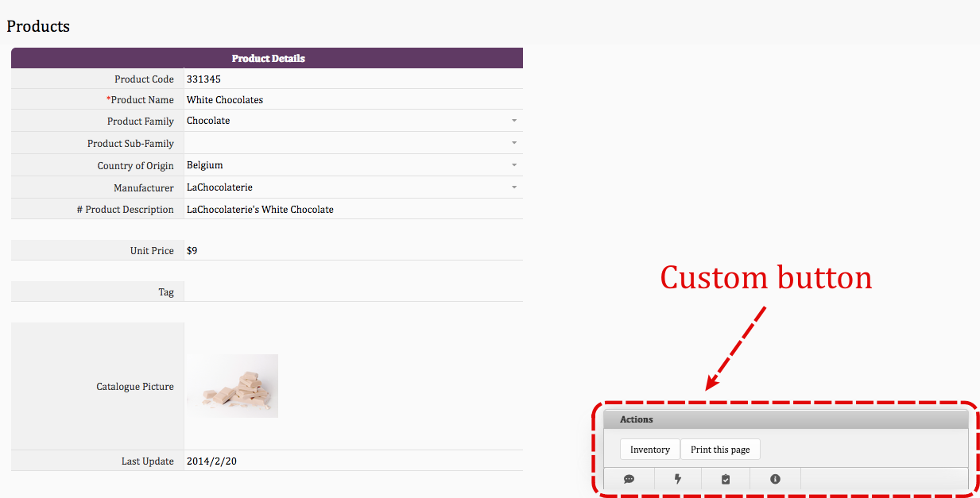Click the # Product Description label

(x=126, y=210)
